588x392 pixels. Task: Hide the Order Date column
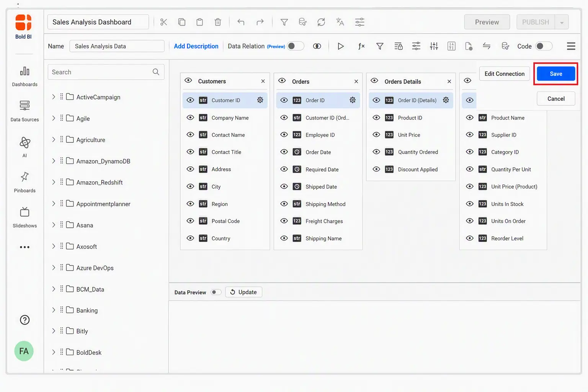click(284, 152)
